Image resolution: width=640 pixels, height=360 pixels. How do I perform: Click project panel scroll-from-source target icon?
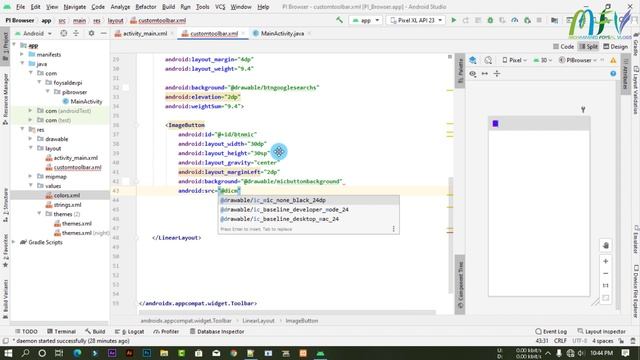click(x=64, y=33)
